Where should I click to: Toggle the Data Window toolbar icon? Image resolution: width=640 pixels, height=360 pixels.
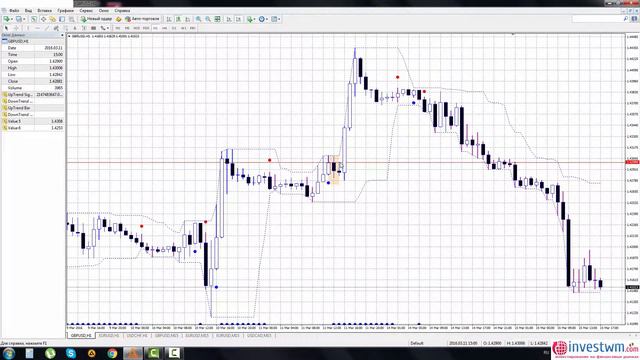[x=43, y=19]
